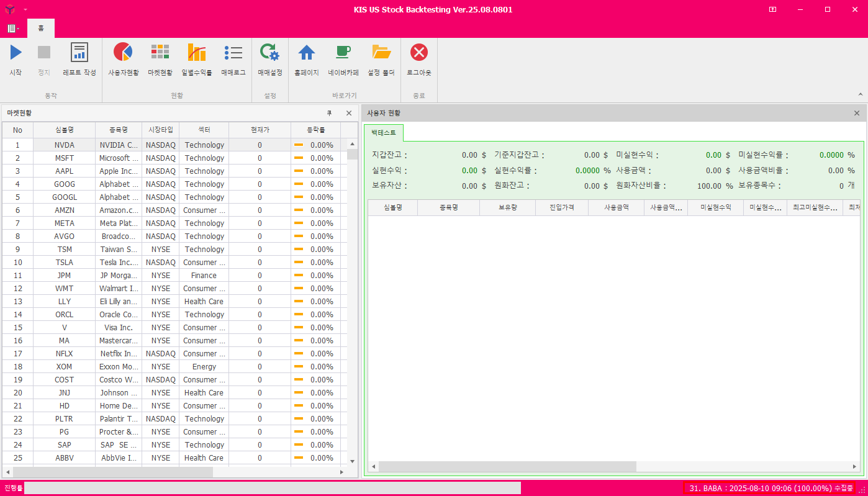868x496 pixels.
Task: Select the TSLA row
Action: 174,262
